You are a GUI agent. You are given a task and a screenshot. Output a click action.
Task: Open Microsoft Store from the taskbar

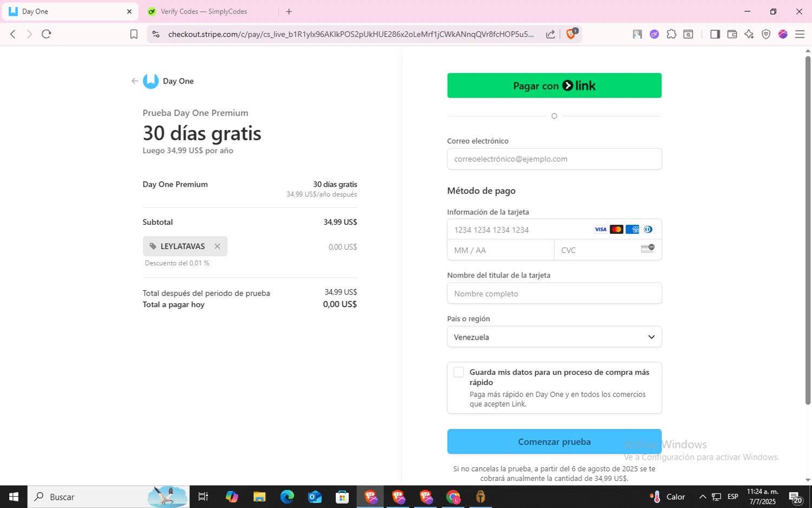(x=342, y=497)
